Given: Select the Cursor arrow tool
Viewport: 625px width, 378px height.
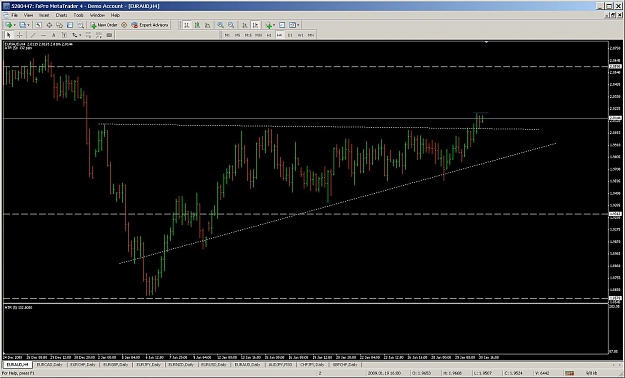Looking at the screenshot, I should [x=8, y=35].
